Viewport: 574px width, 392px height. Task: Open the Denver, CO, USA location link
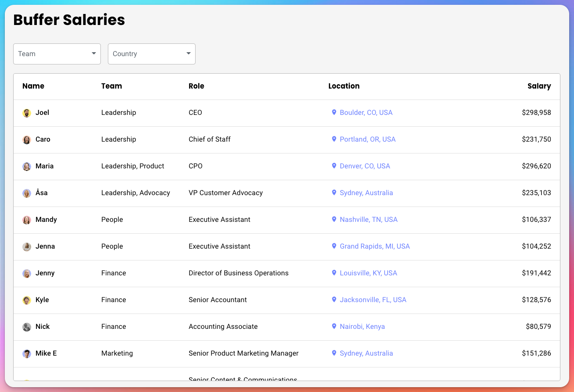pyautogui.click(x=365, y=166)
